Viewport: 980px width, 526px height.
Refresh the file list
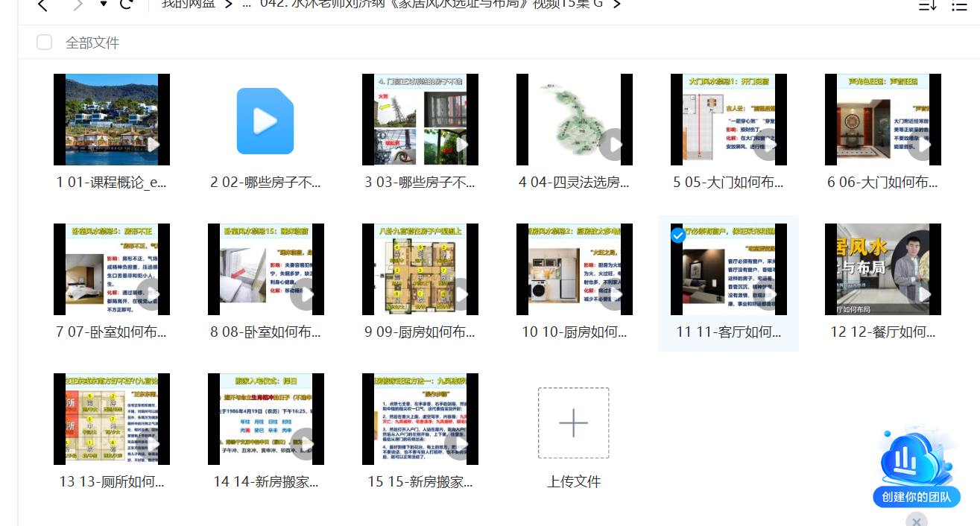pyautogui.click(x=127, y=4)
